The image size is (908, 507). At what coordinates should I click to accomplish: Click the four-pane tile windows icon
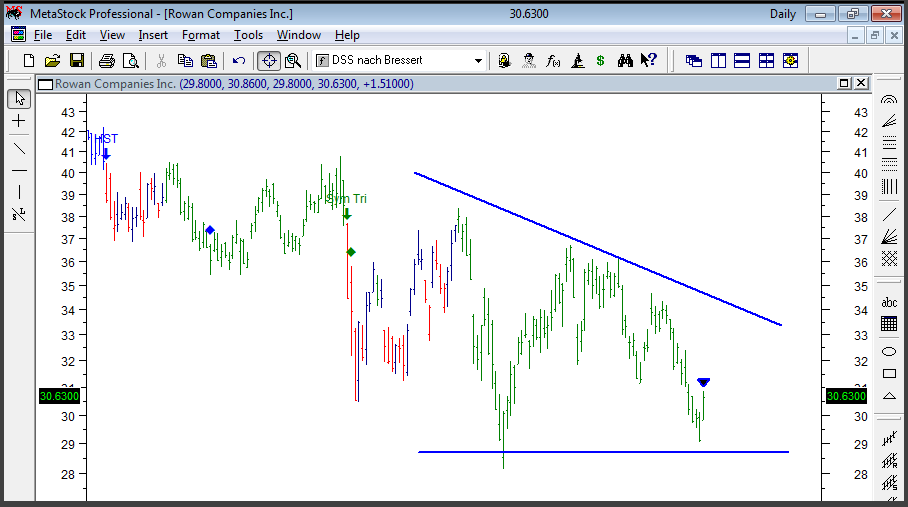click(766, 60)
